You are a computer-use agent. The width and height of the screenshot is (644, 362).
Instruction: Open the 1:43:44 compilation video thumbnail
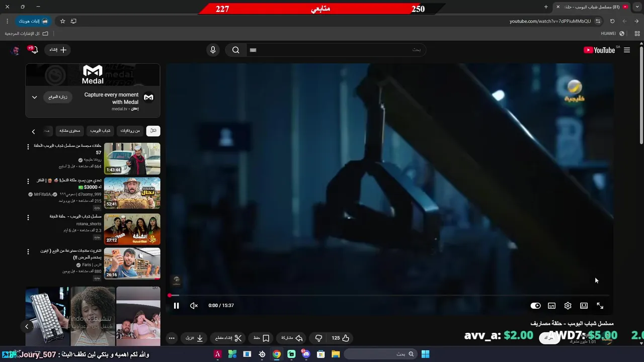[x=132, y=158]
